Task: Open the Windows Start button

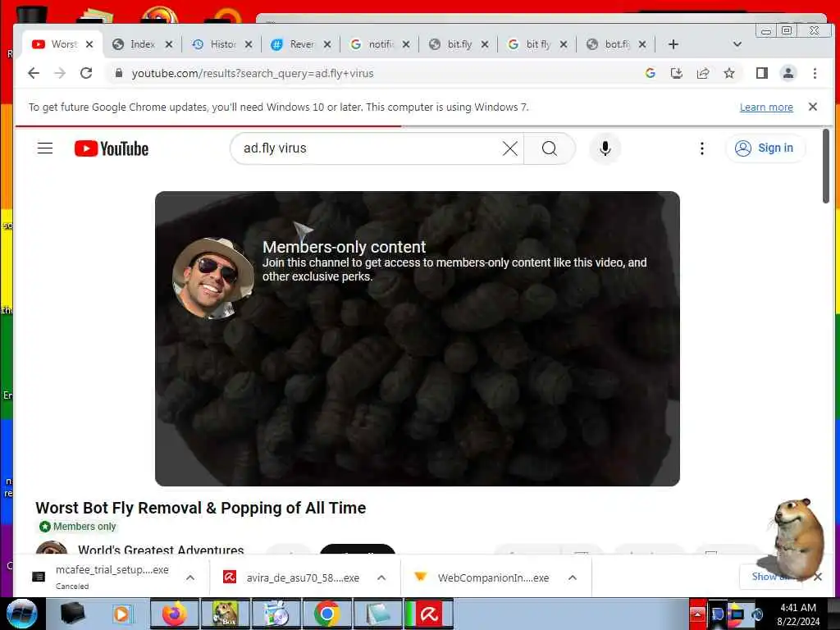Action: tap(22, 614)
